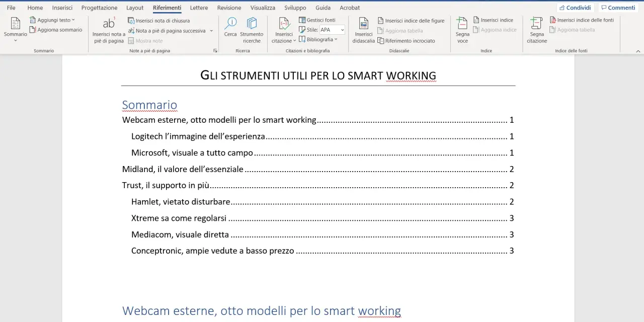Expand Inserisci citazione dropdown arrow
Viewport: 644px width, 322px height.
coord(294,41)
